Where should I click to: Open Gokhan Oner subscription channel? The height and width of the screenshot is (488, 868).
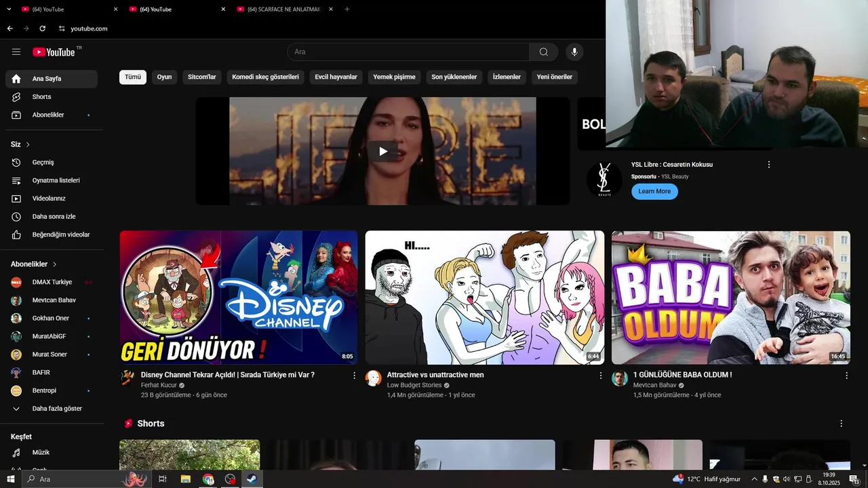(52, 319)
